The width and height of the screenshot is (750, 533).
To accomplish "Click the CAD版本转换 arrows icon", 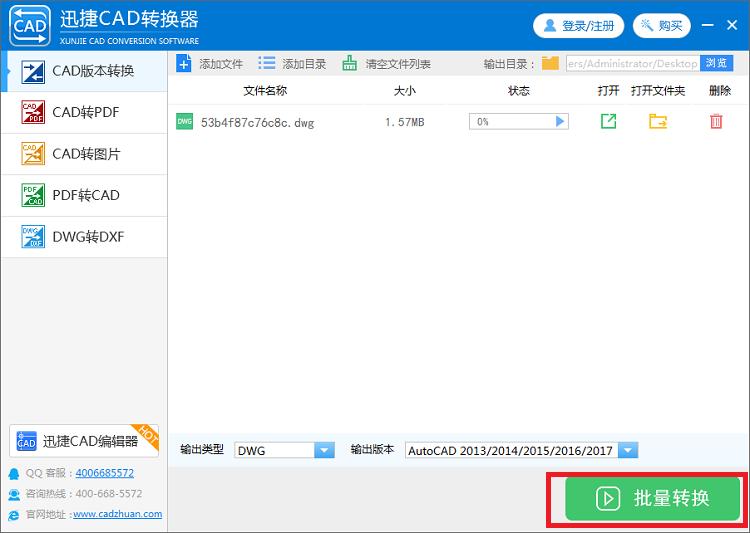I will pyautogui.click(x=33, y=72).
